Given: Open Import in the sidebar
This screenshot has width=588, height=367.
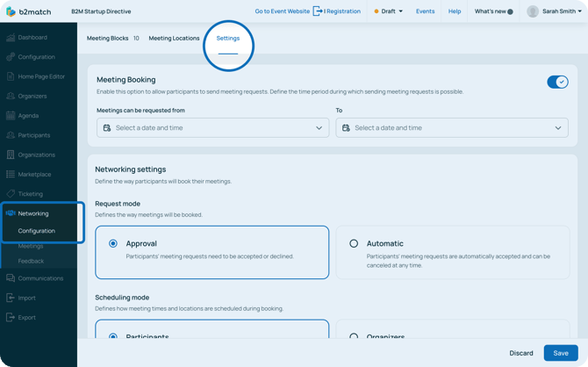Looking at the screenshot, I should 26,298.
